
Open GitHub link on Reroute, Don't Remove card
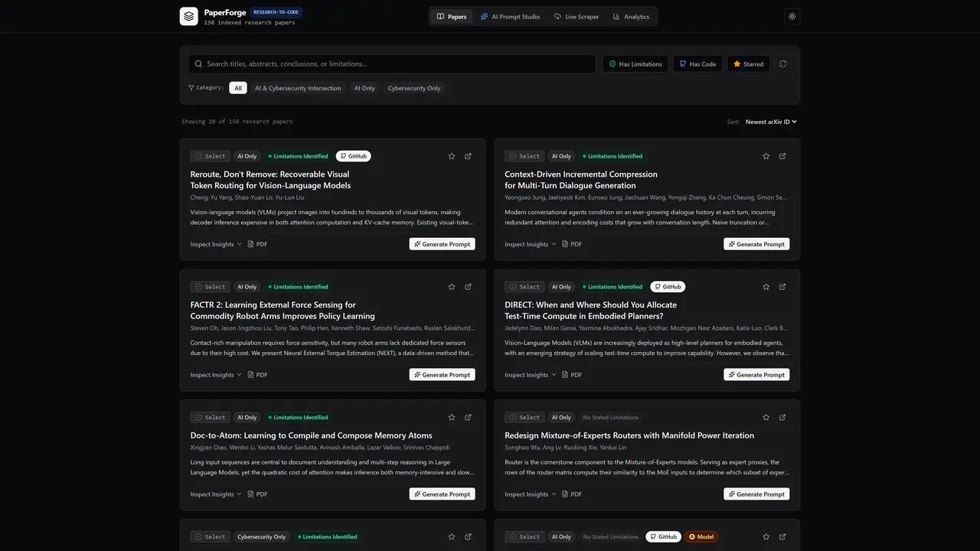[353, 156]
